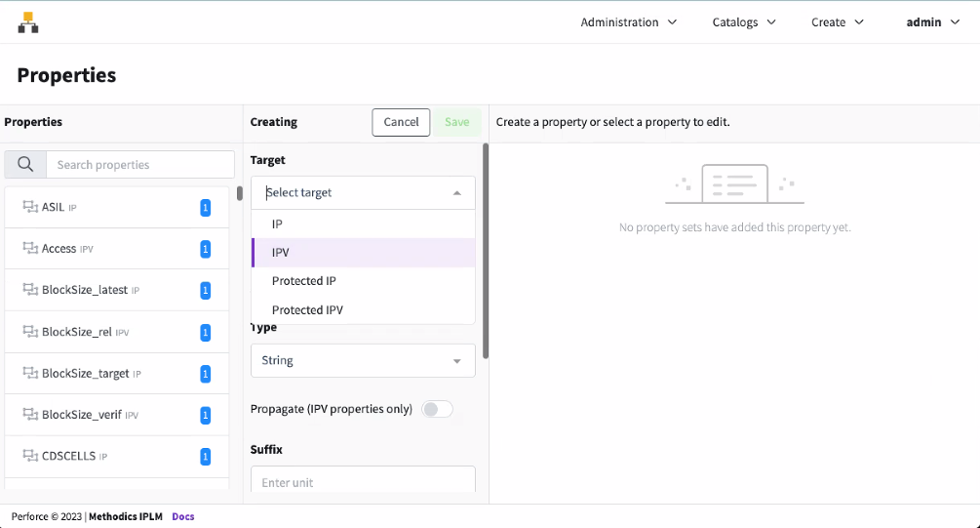Select Protected IP target option
The image size is (980, 528).
[363, 281]
